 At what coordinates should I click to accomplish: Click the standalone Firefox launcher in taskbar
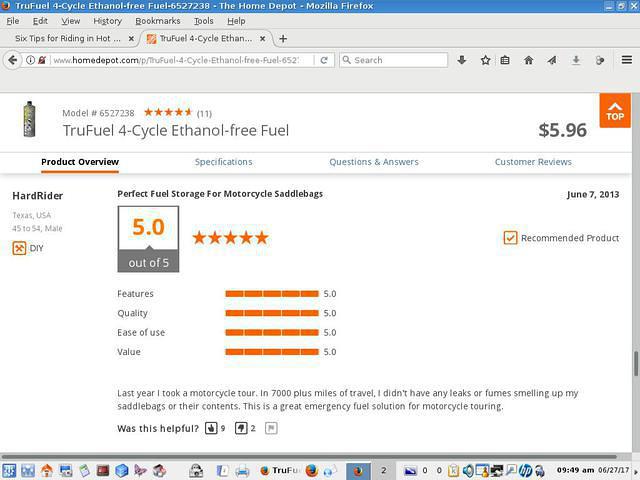[311, 471]
